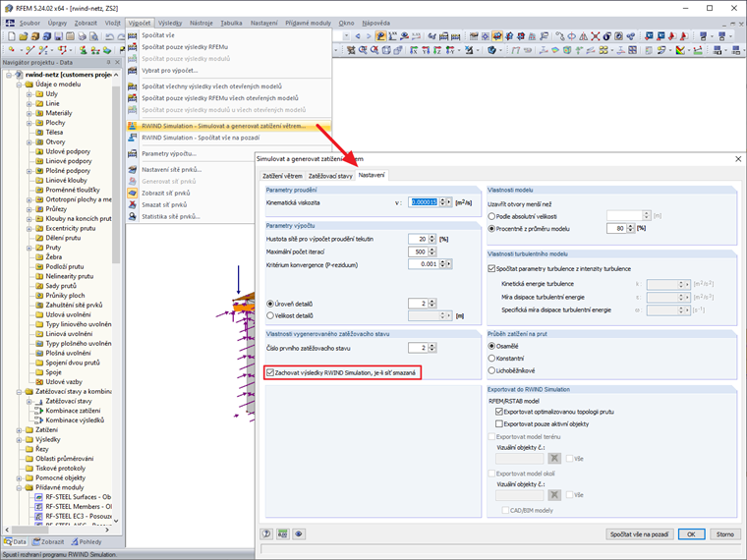Image resolution: width=747 pixels, height=560 pixels.
Task: Adjust Číslo prvního zatěžovacího stavu stepper
Action: (x=432, y=348)
